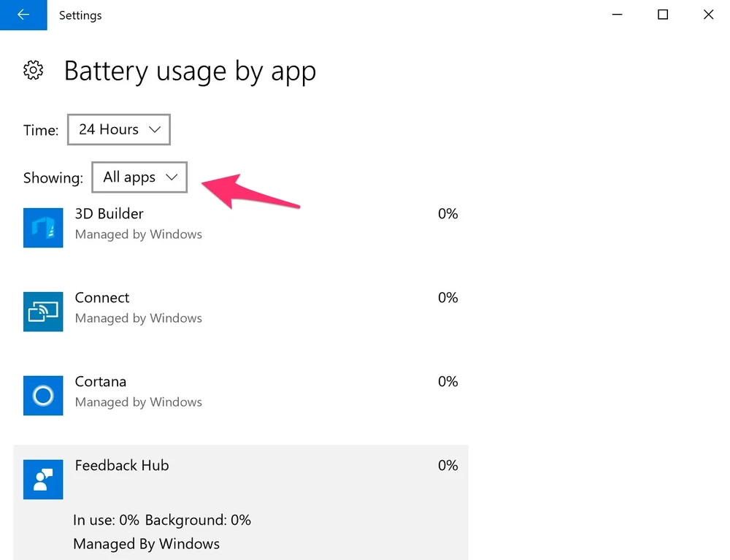This screenshot has height=560, width=730.
Task: Click the Cortana circle icon
Action: 43,396
